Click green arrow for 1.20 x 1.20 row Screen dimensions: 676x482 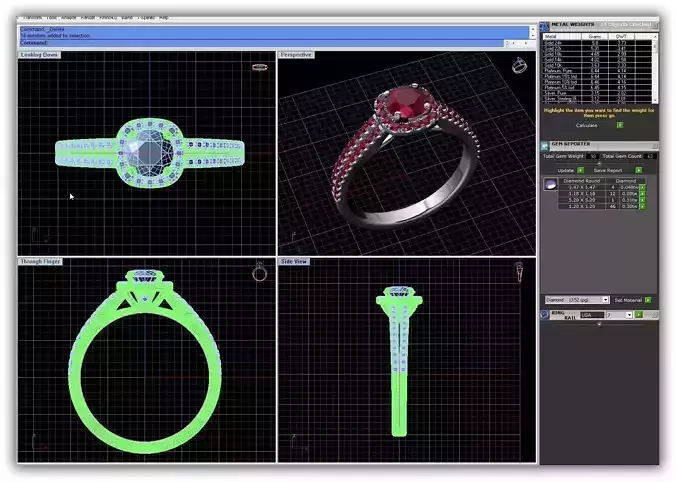click(642, 207)
